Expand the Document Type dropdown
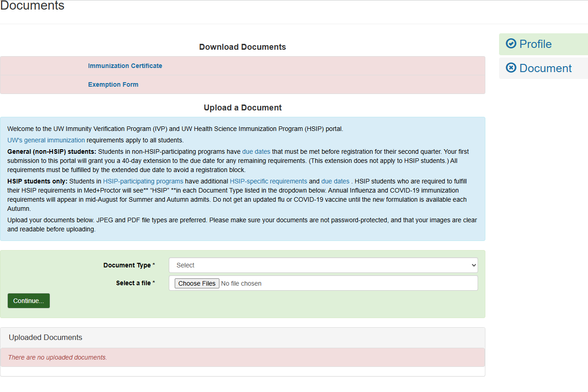The height and width of the screenshot is (392, 588). coord(323,265)
